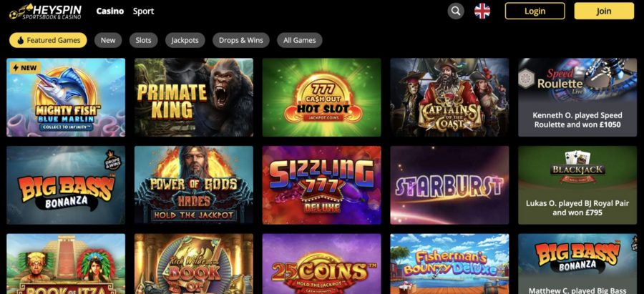Viewport: 644px width, 294px height.
Task: Open the Primate King game tile
Action: tap(194, 97)
